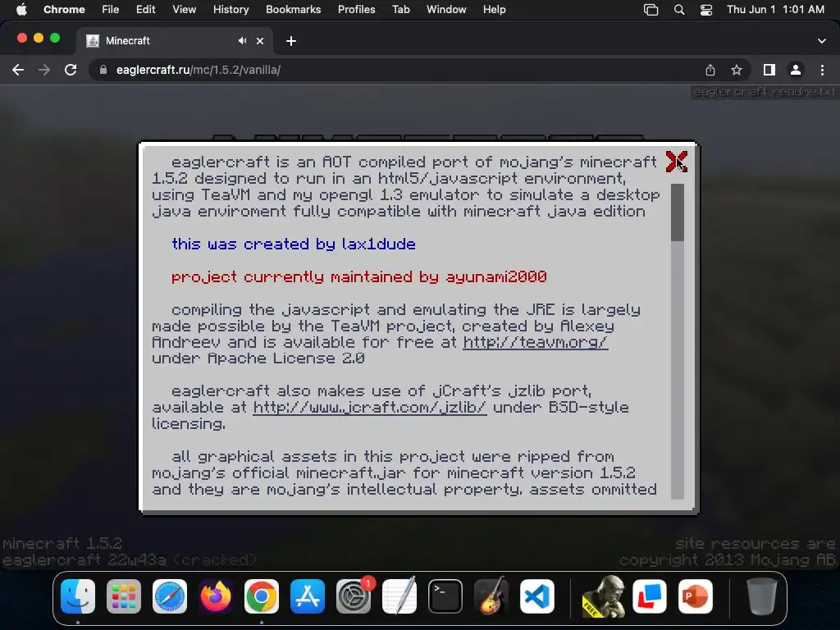
Task: Click the date and time in menu bar
Action: (x=775, y=10)
